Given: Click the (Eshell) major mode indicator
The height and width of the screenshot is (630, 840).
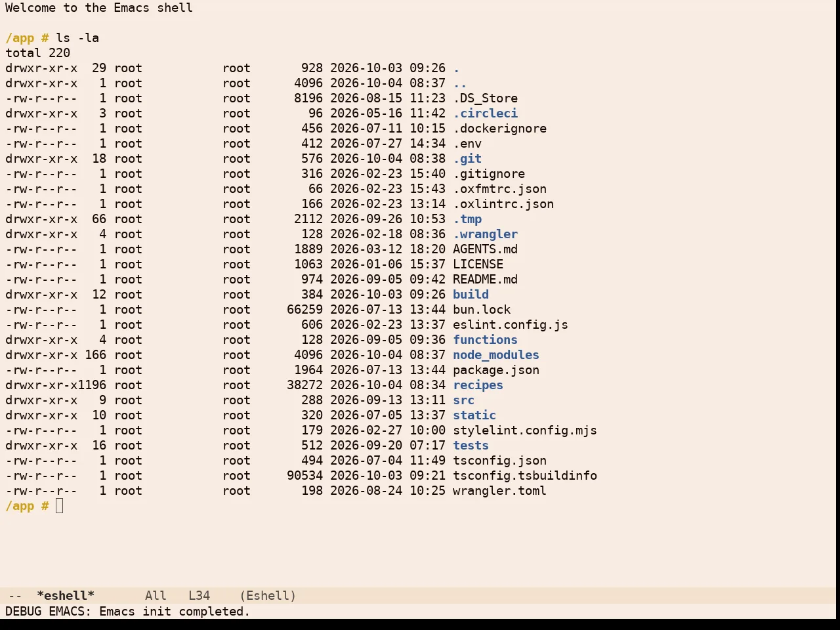Looking at the screenshot, I should pos(268,596).
